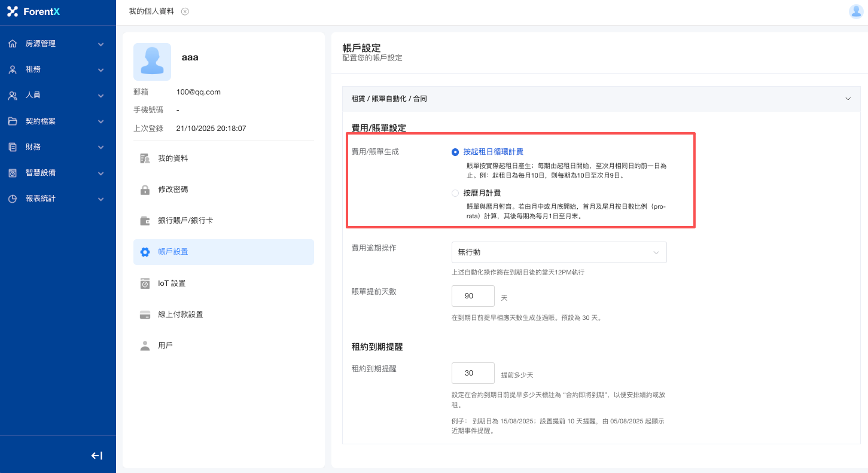Go to IoT 設置 page
868x473 pixels.
pos(172,283)
